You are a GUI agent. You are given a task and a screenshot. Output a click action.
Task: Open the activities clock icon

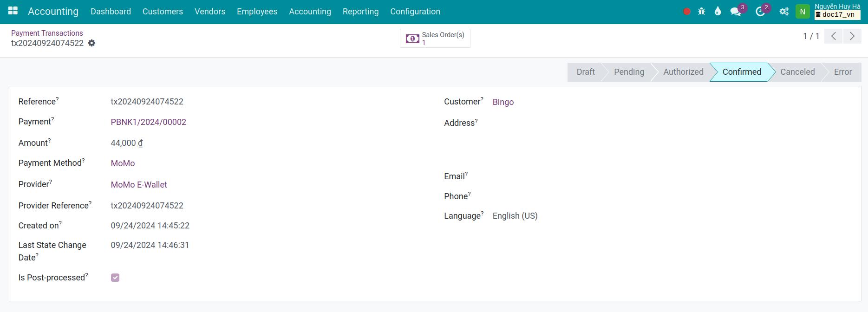(x=760, y=12)
